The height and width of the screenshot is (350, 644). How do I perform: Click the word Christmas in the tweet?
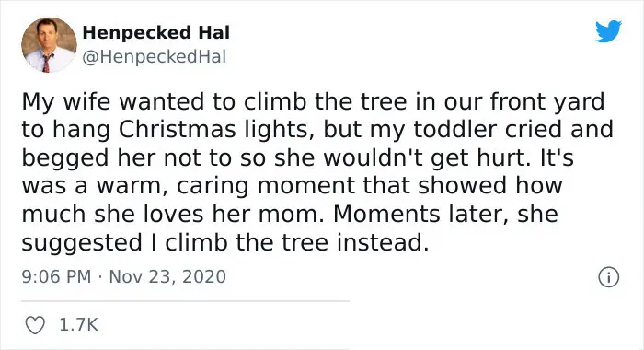click(178, 129)
